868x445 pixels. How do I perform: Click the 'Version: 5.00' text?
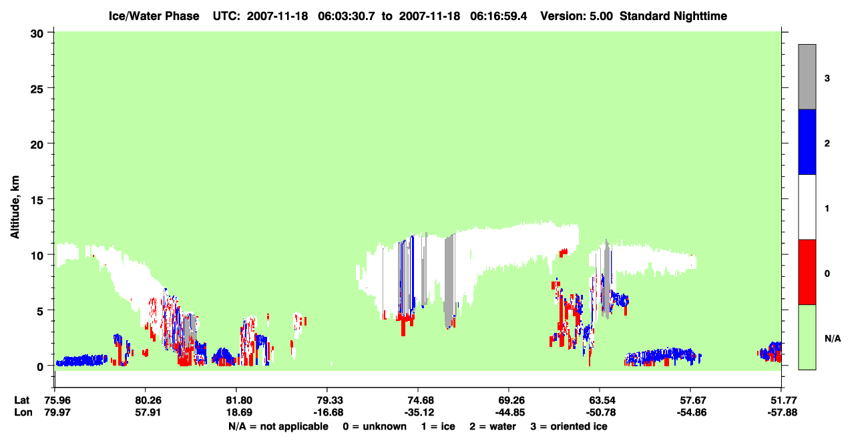coord(576,16)
